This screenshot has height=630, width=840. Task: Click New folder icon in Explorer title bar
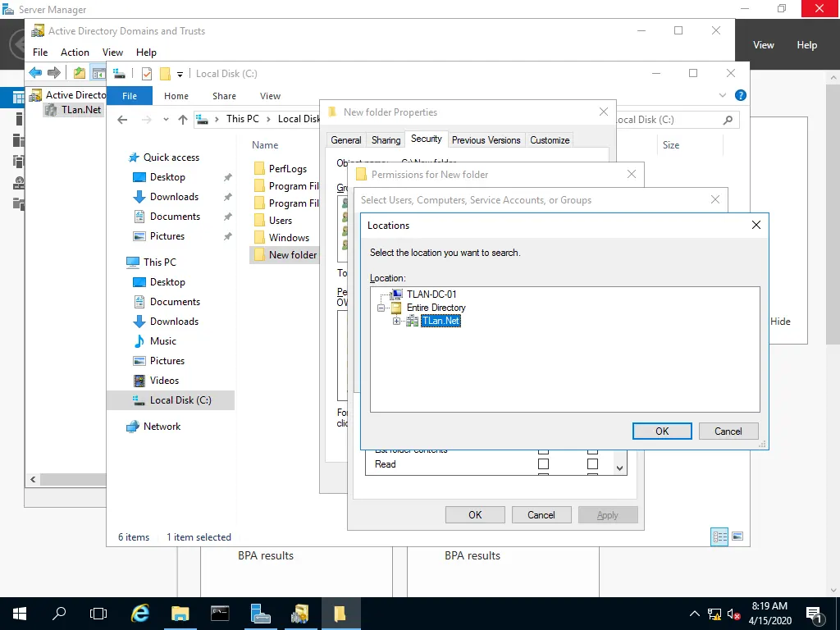tap(165, 74)
